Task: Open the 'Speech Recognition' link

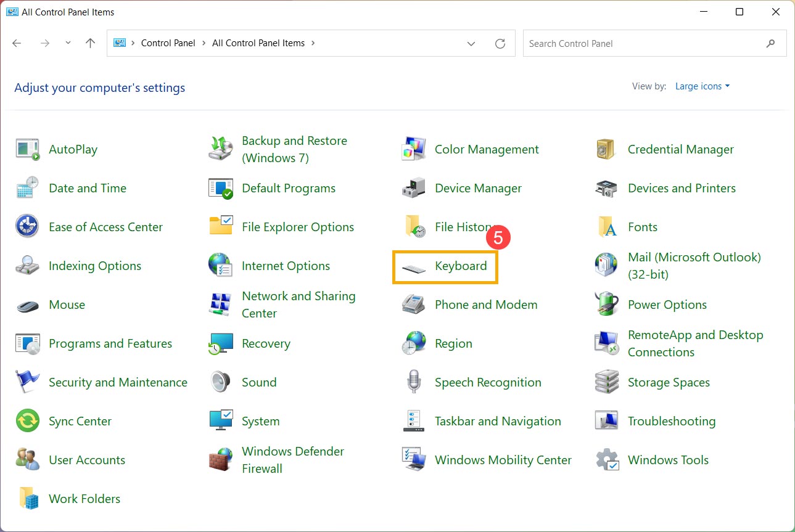Action: (x=488, y=382)
